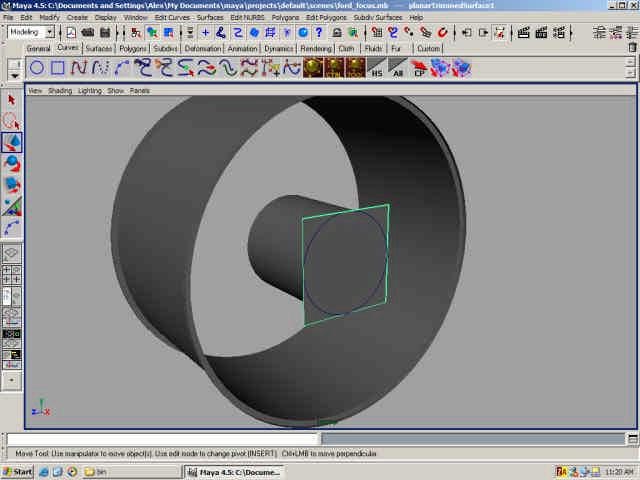Pick the Rotate tool
The height and width of the screenshot is (480, 640).
12,164
